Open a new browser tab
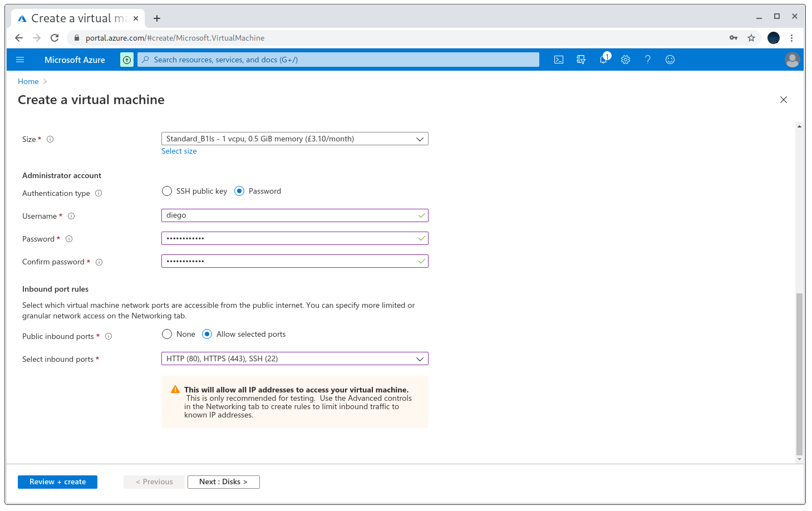The height and width of the screenshot is (511, 812). click(157, 18)
